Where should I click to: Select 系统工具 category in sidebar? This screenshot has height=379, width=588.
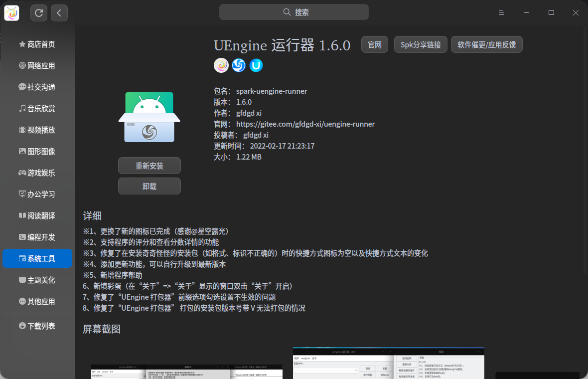(37, 258)
